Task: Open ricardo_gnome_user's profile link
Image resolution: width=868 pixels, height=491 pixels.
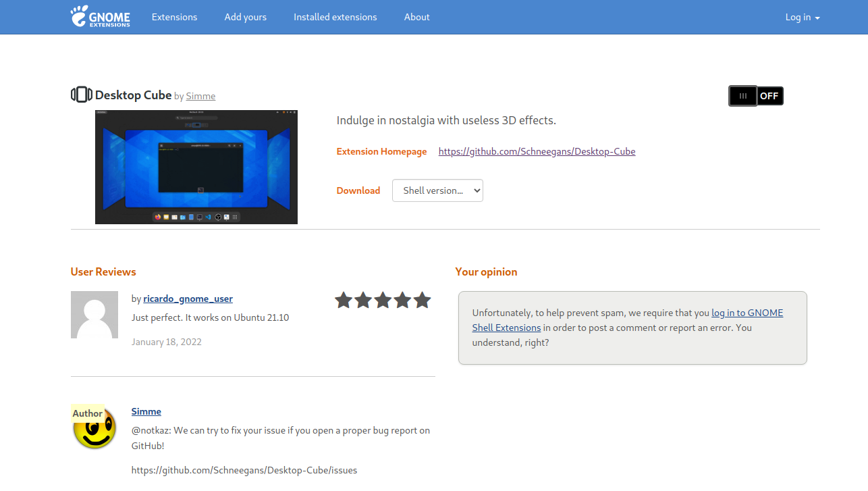Action: (x=188, y=299)
